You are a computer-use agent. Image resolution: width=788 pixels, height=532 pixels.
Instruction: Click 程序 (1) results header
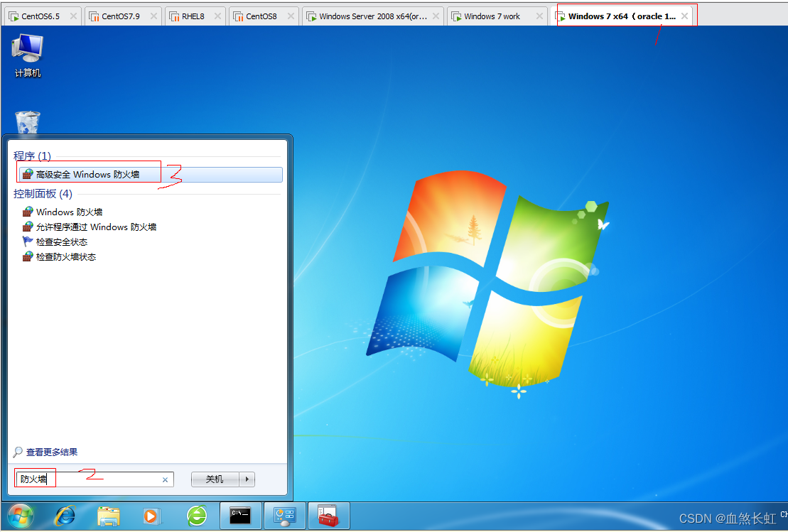32,156
